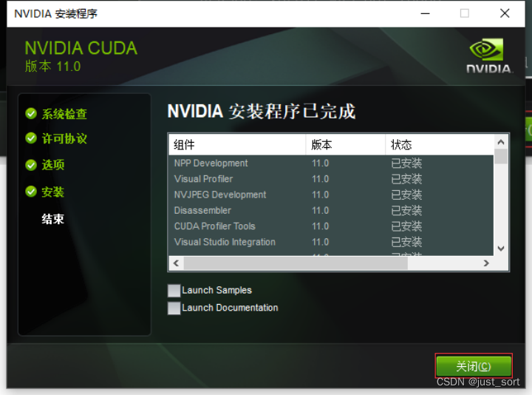Click the 结束 step label

[53, 219]
